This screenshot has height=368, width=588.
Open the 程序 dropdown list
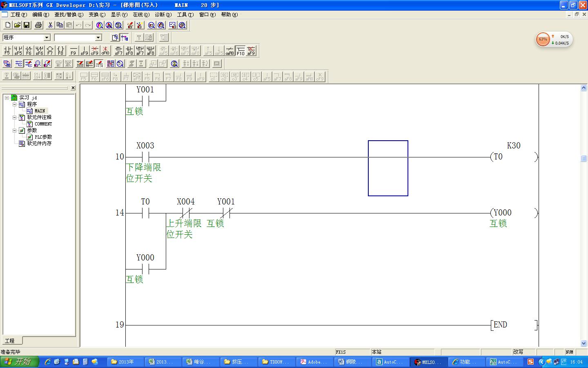47,38
